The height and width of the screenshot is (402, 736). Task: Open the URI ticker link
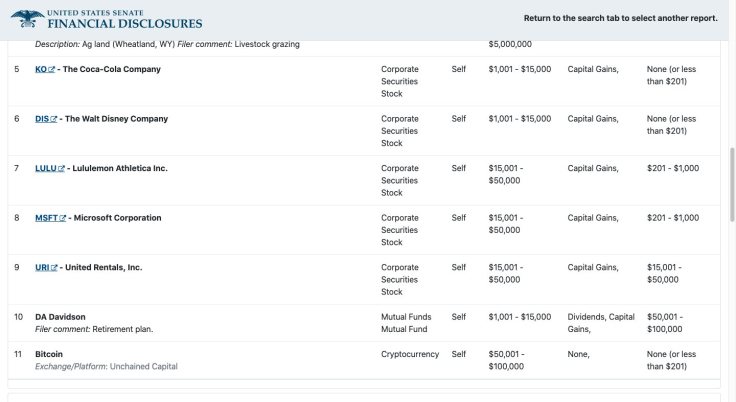[42, 267]
